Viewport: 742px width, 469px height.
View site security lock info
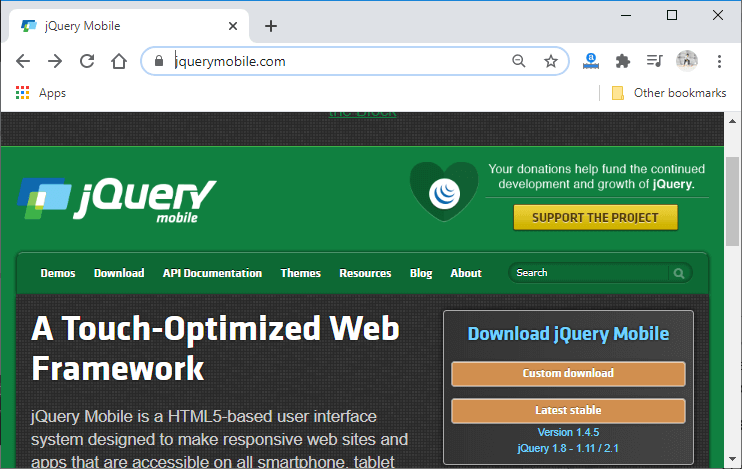pyautogui.click(x=159, y=61)
